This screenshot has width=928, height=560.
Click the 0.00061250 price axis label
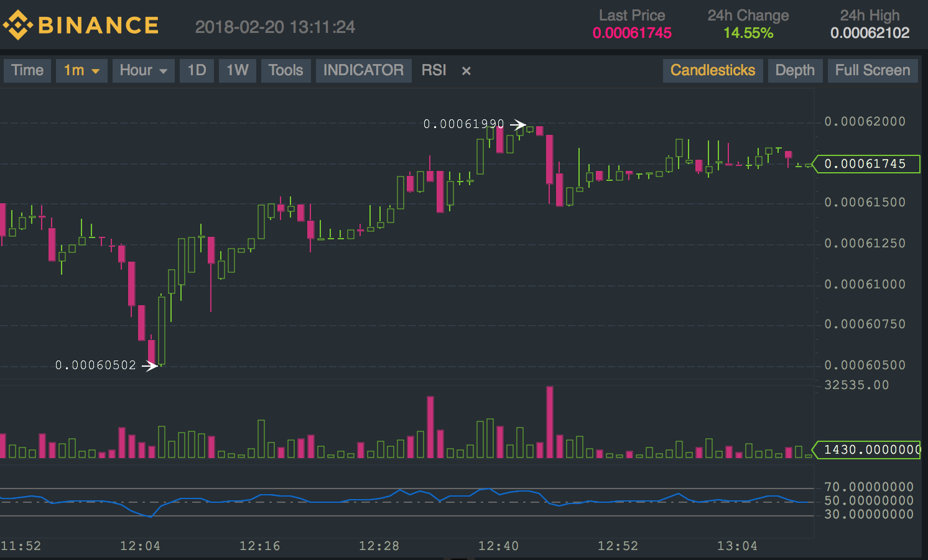point(865,244)
